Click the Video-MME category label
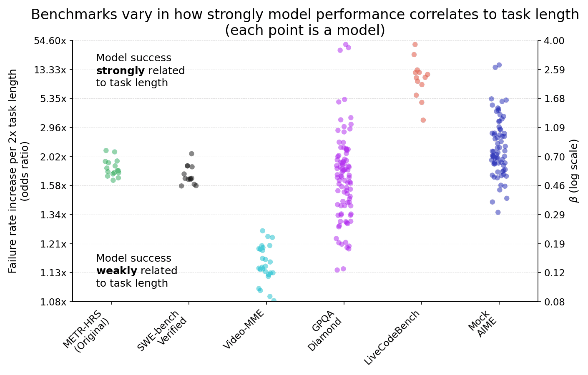Screen dimensions: 588x375 pos(244,330)
